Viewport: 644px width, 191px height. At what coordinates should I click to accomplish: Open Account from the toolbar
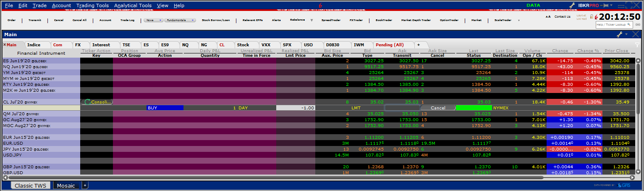click(x=105, y=20)
